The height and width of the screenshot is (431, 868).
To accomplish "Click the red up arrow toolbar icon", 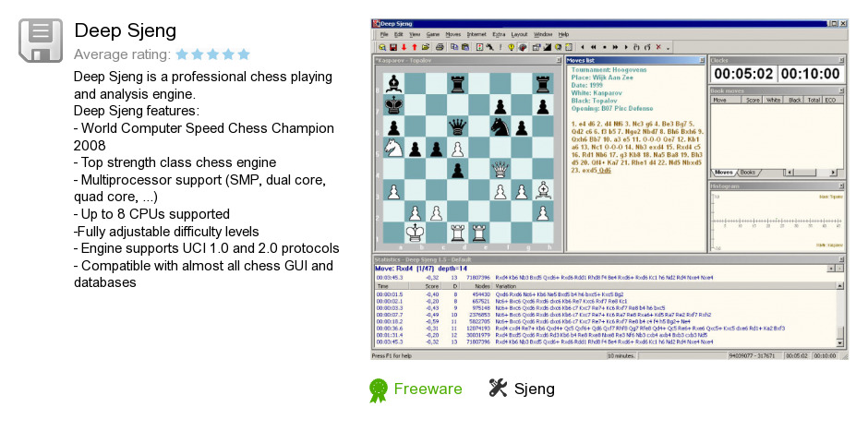I will coord(415,47).
